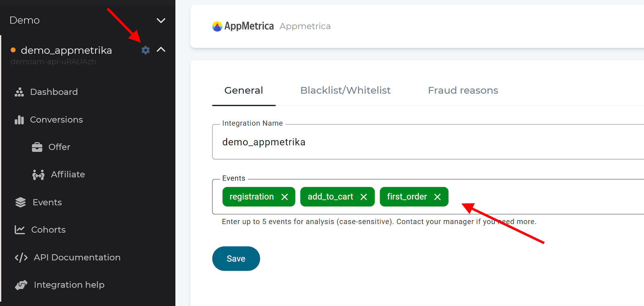Click the API Documentation code icon
Screen dimensions: 644x306
pyautogui.click(x=21, y=258)
